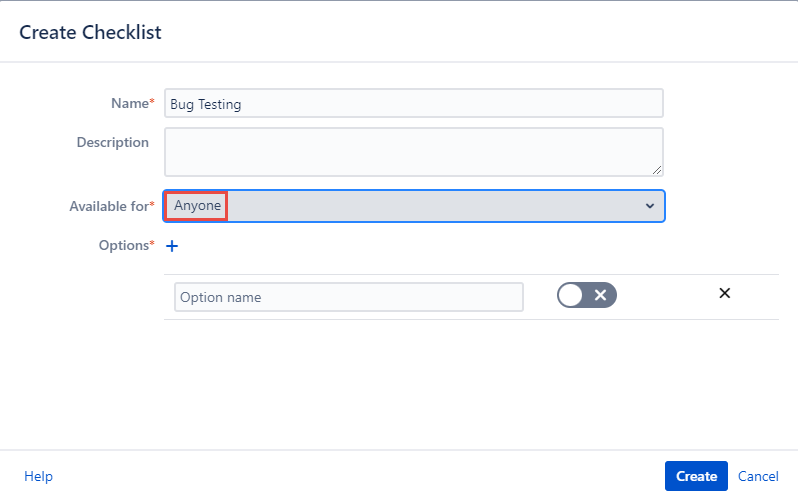This screenshot has height=500, width=798.
Task: Cancel the Create Checklist dialog
Action: tap(758, 476)
